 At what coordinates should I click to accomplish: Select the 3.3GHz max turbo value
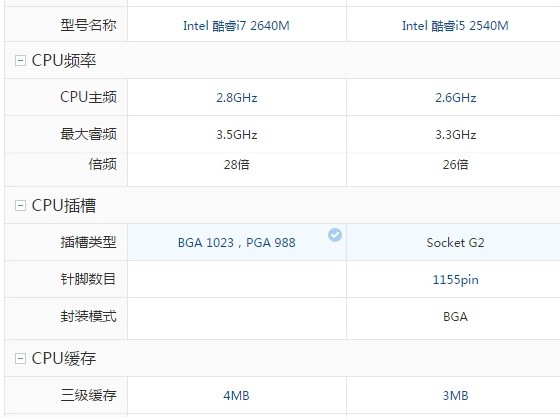pyautogui.click(x=455, y=135)
